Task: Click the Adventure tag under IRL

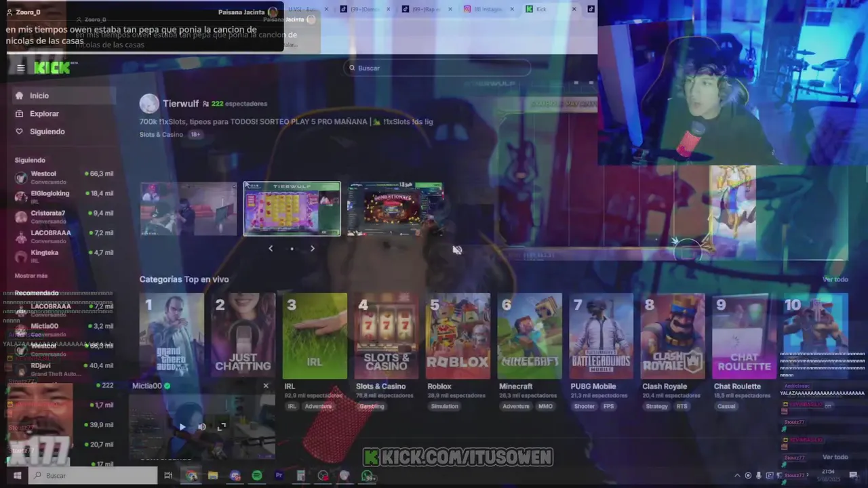Action: coord(318,406)
